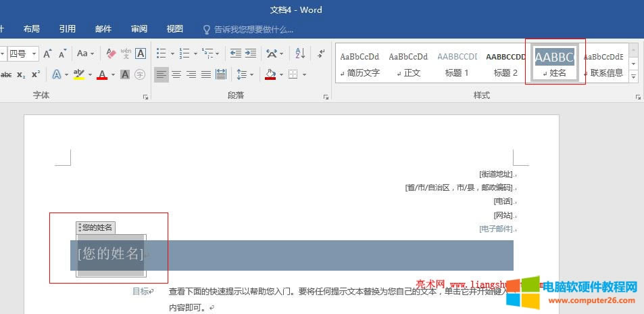Image resolution: width=644 pixels, height=314 pixels.
Task: Apply the character border icon
Action: [x=141, y=53]
